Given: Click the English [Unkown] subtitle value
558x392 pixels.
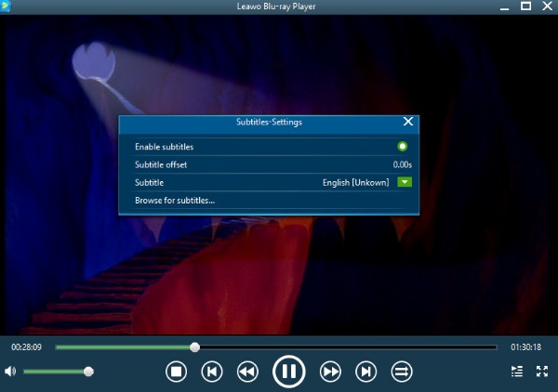Looking at the screenshot, I should pyautogui.click(x=355, y=182).
